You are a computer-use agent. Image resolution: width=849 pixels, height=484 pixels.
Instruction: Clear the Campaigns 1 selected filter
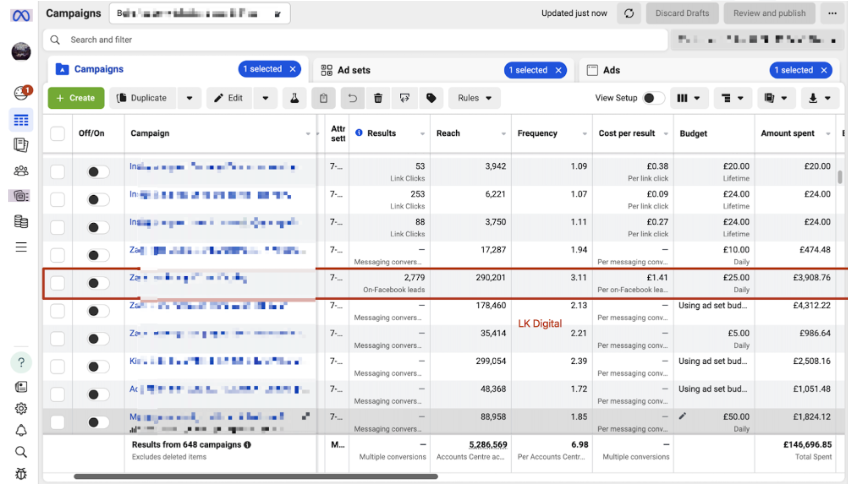(x=293, y=69)
